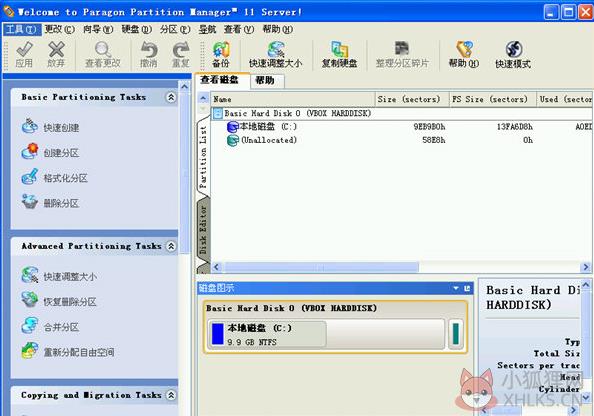Choose 删除分区 (Delete Partition) task
The image size is (594, 416).
[50, 203]
